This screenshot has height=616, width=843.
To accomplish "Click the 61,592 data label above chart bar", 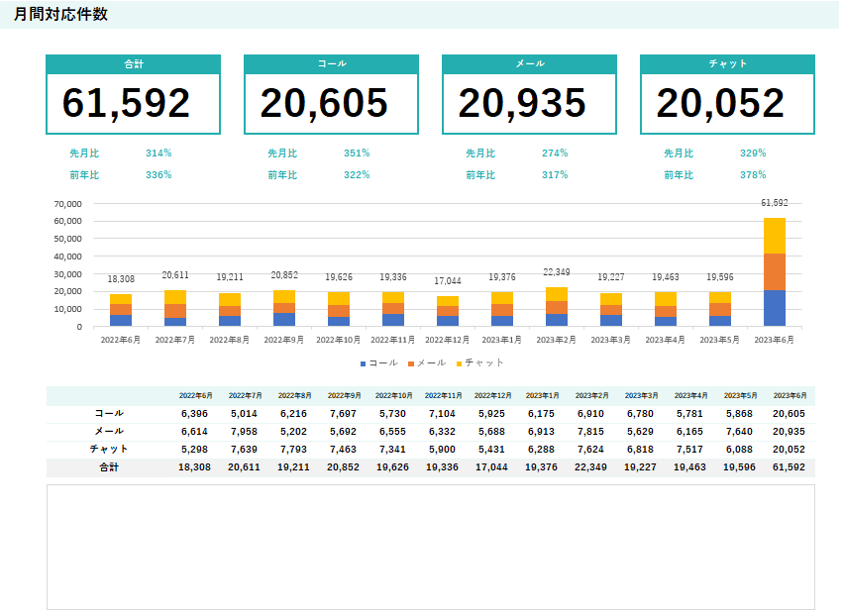I will [x=774, y=203].
